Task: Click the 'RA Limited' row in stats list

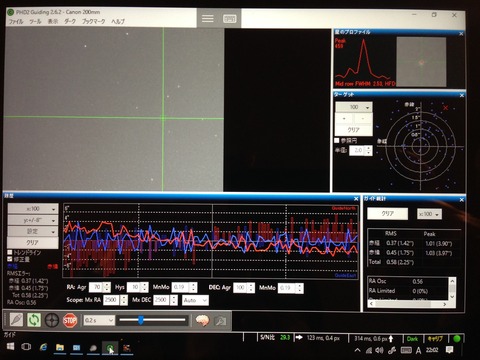Action: (x=408, y=291)
